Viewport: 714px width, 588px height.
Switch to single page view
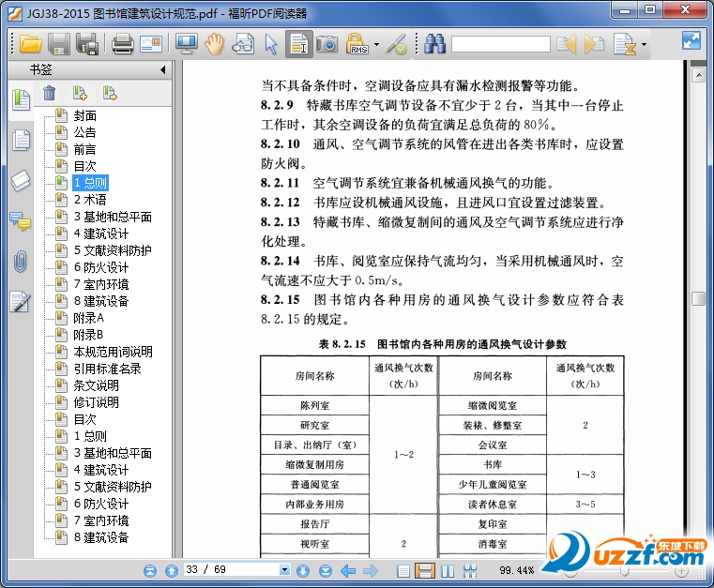(x=403, y=570)
